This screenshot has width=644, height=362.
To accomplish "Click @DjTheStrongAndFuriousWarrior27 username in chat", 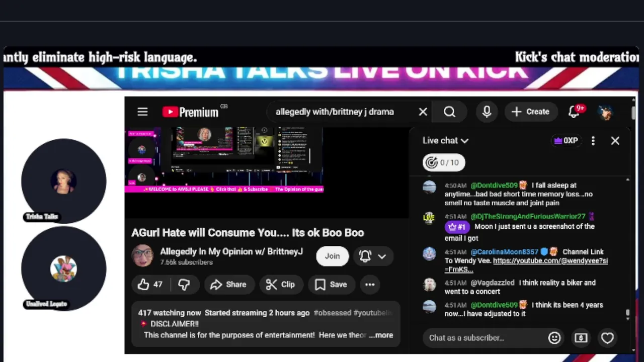I will (528, 216).
